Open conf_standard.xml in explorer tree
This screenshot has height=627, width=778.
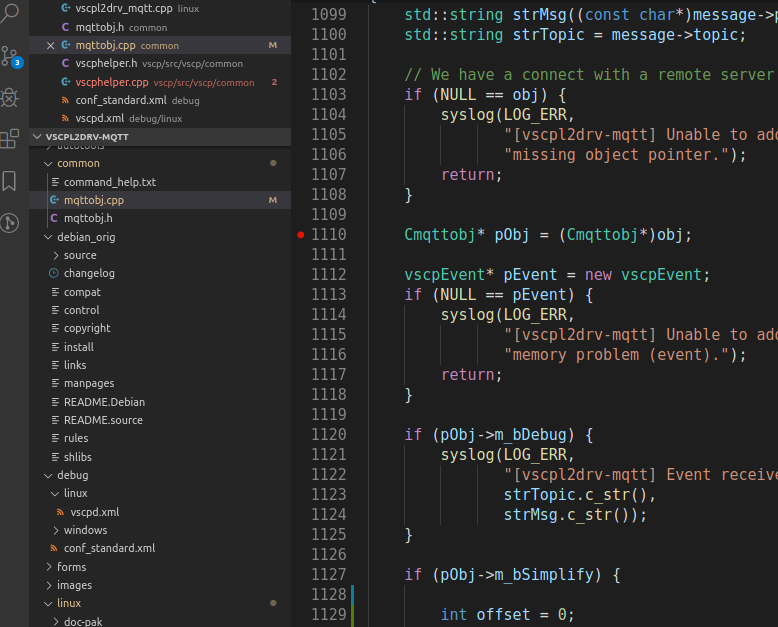160,548
